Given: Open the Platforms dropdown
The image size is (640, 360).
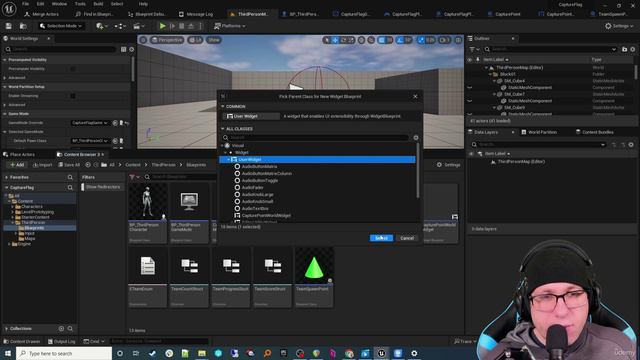Looking at the screenshot, I should [x=230, y=26].
